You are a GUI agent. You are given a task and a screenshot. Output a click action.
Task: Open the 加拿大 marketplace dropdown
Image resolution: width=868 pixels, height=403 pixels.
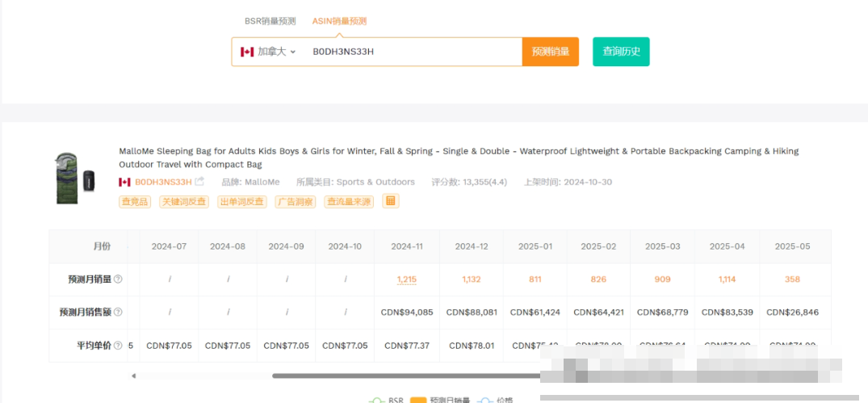(x=269, y=52)
